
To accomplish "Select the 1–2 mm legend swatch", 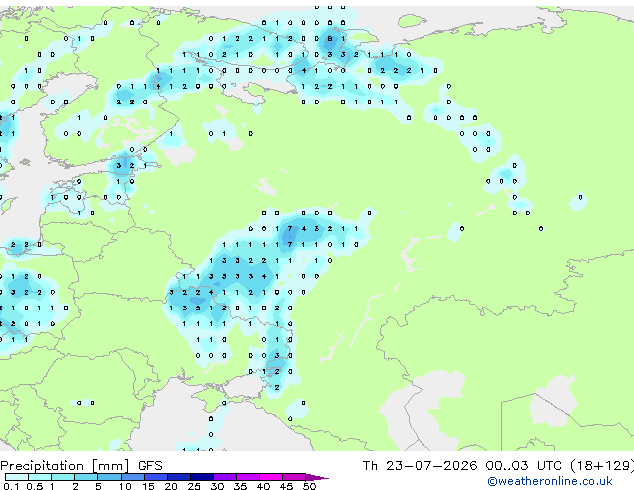I will click(x=63, y=477).
